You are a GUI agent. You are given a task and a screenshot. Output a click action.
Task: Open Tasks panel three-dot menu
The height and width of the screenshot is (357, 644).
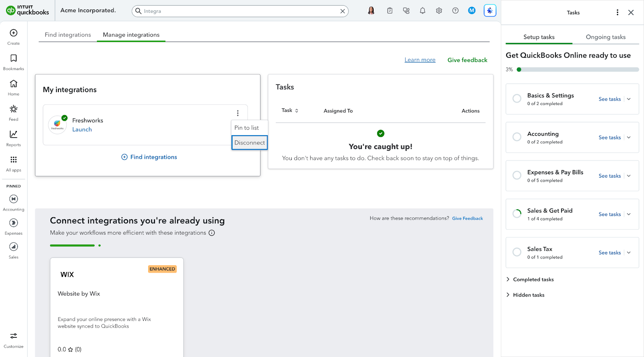[x=617, y=12]
